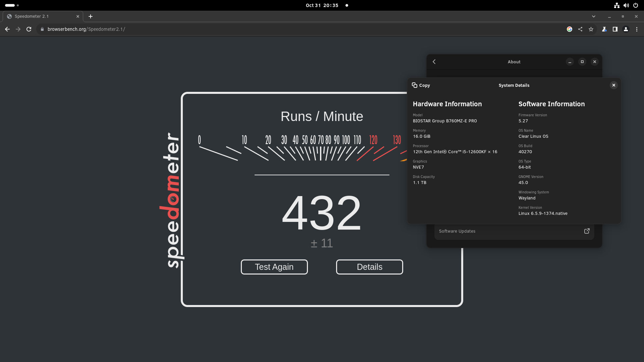This screenshot has width=644, height=362.
Task: Bookmark this page with star icon
Action: click(x=591, y=29)
